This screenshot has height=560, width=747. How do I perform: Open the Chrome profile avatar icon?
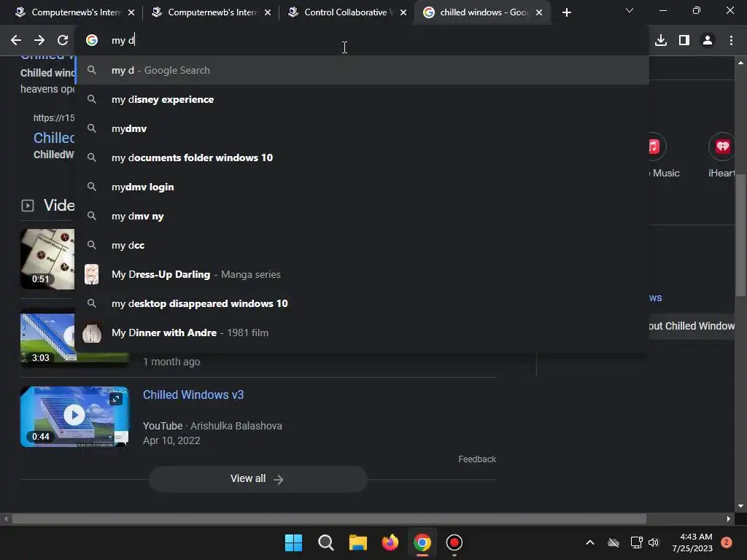708,41
